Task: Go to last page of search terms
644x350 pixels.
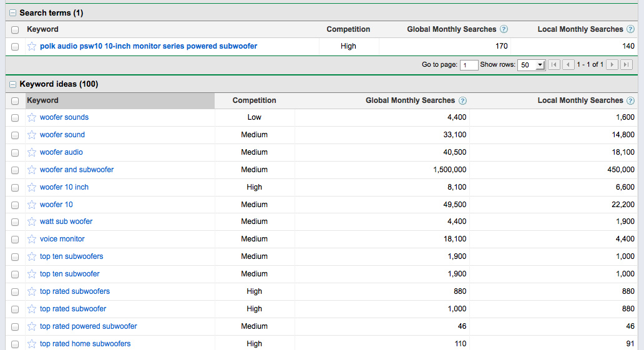Action: click(627, 64)
